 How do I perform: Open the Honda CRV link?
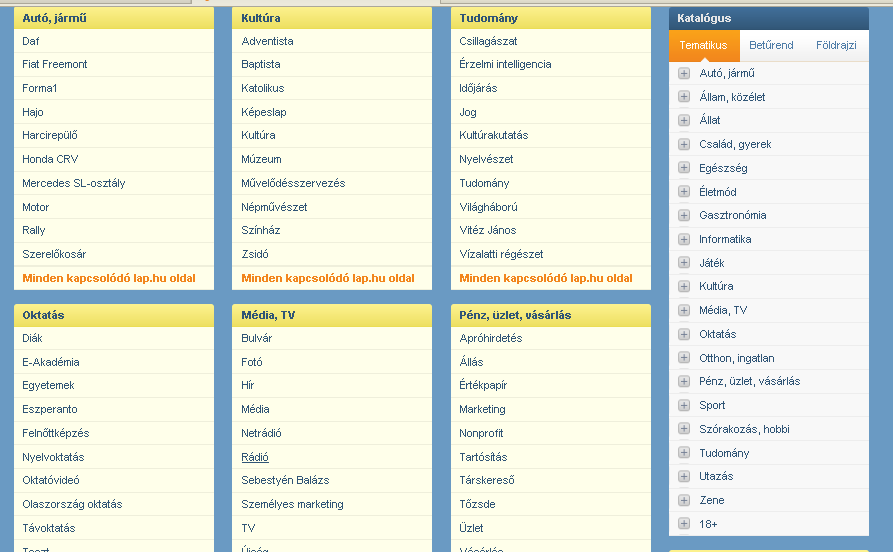50,160
